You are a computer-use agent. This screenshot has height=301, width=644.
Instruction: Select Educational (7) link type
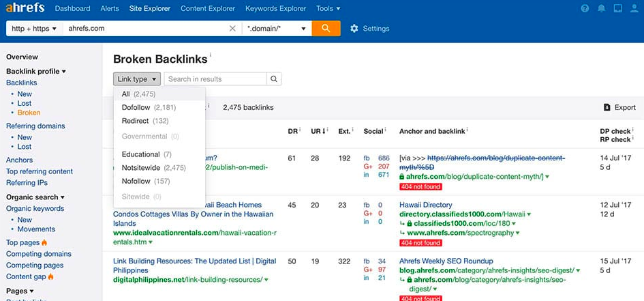(x=159, y=154)
